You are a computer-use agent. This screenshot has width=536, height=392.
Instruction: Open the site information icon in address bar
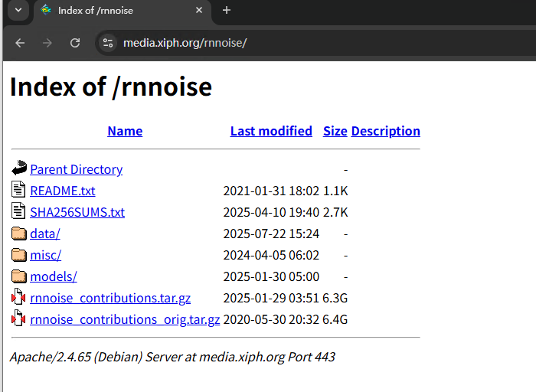[108, 43]
